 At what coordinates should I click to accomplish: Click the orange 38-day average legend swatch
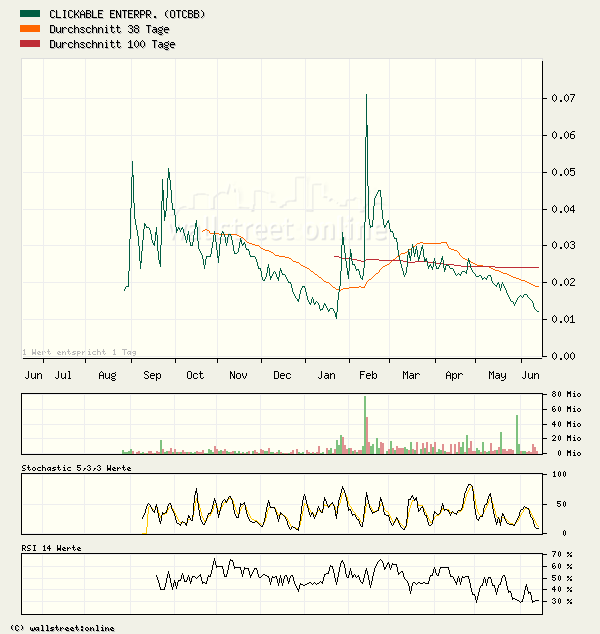tap(30, 29)
